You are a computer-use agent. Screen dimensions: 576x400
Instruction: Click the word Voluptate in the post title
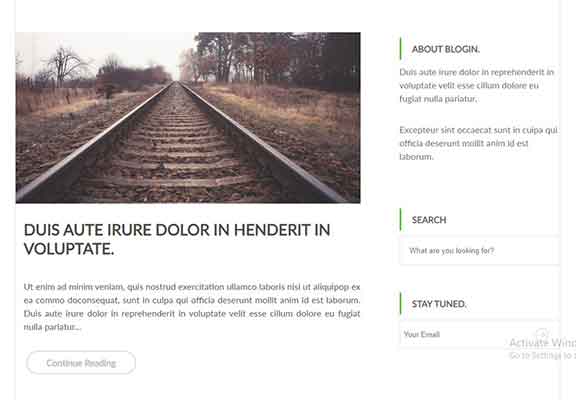69,249
